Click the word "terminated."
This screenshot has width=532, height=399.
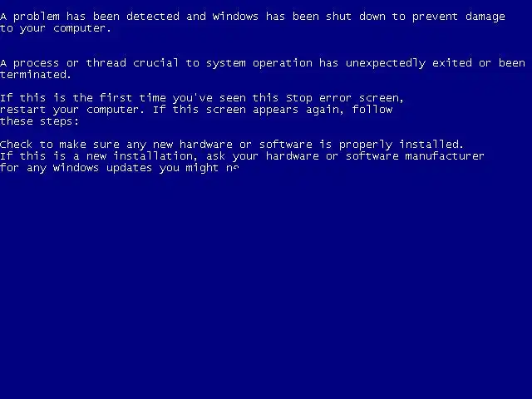[35, 75]
